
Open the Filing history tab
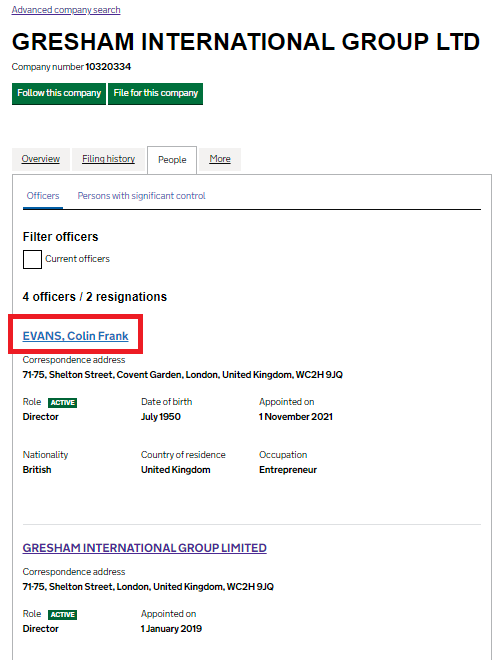coord(109,159)
